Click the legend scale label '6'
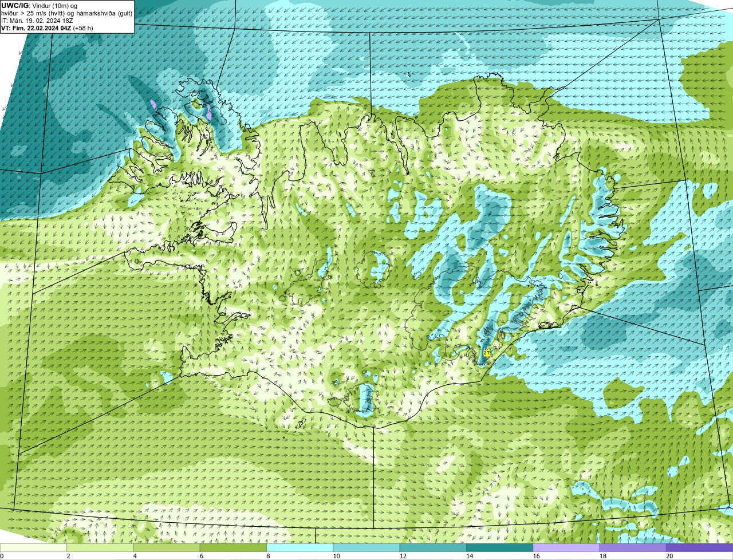The width and height of the screenshot is (733, 560). point(202,556)
